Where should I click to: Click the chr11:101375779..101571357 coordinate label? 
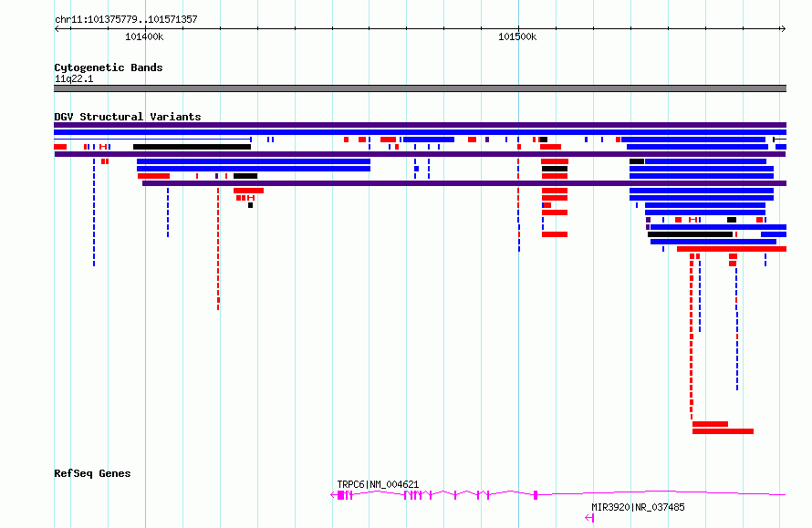tap(126, 19)
